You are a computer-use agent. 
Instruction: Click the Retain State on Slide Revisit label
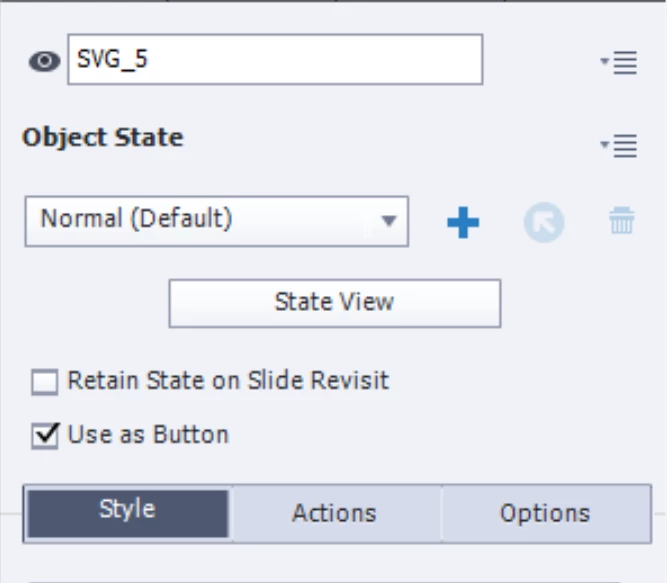coord(228,380)
